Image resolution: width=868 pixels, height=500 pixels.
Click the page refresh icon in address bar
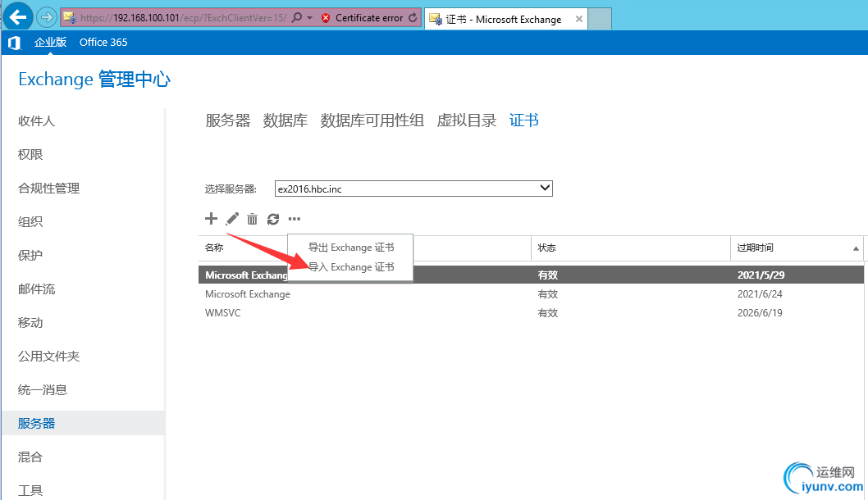point(413,18)
